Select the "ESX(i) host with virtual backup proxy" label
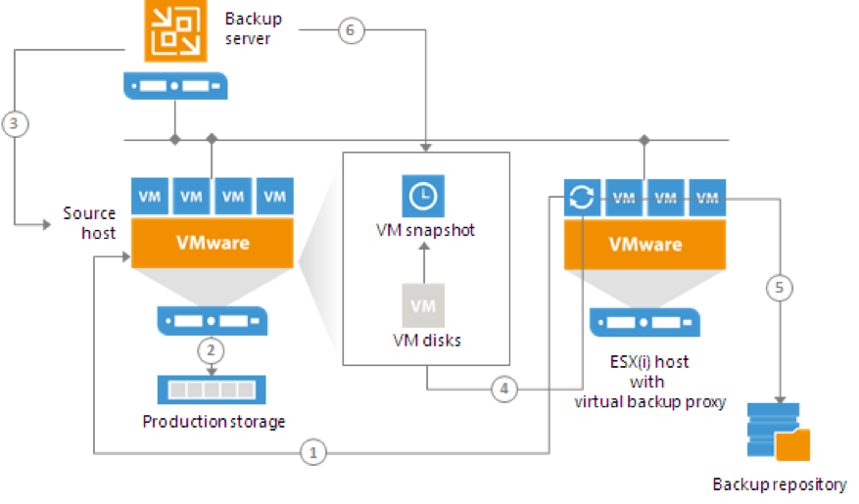 point(649,382)
